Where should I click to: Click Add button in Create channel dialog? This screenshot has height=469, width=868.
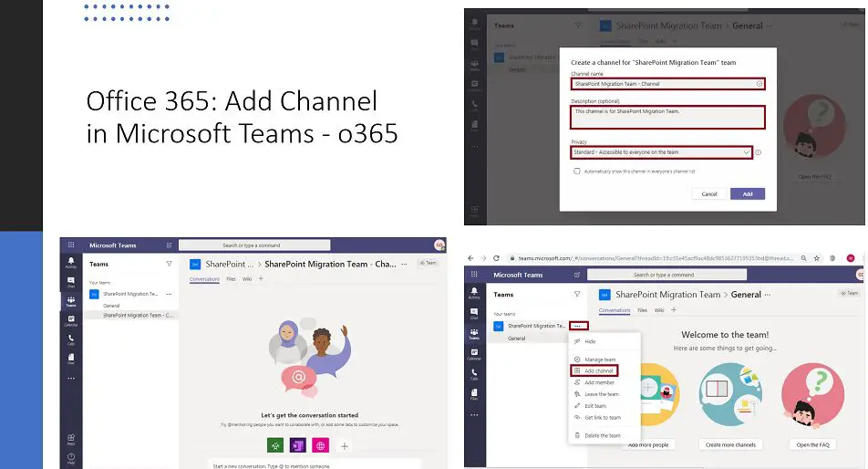click(x=748, y=193)
